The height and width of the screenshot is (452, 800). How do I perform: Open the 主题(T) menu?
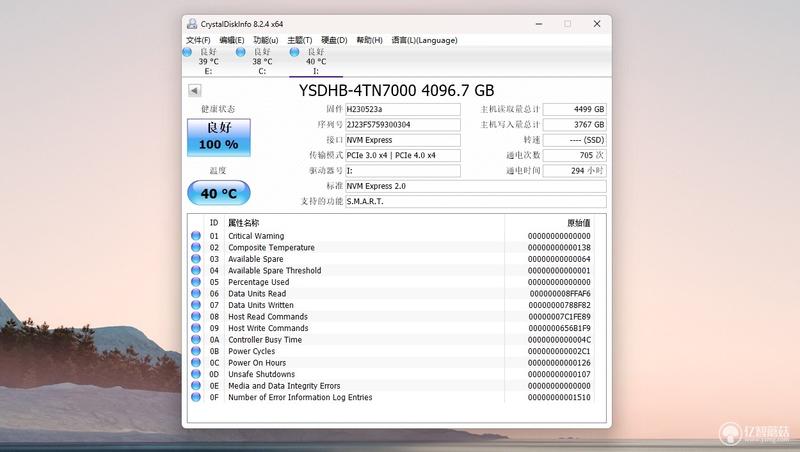coord(299,40)
